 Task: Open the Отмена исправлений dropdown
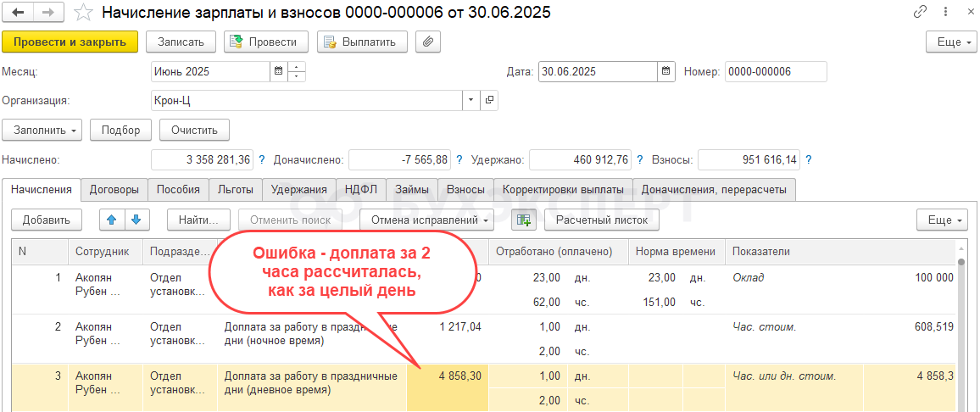pyautogui.click(x=427, y=220)
